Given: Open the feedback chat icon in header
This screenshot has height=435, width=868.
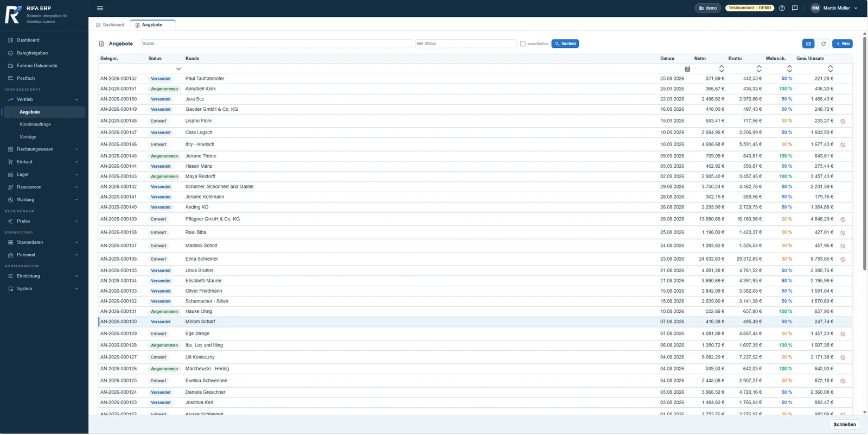Looking at the screenshot, I should pyautogui.click(x=795, y=8).
